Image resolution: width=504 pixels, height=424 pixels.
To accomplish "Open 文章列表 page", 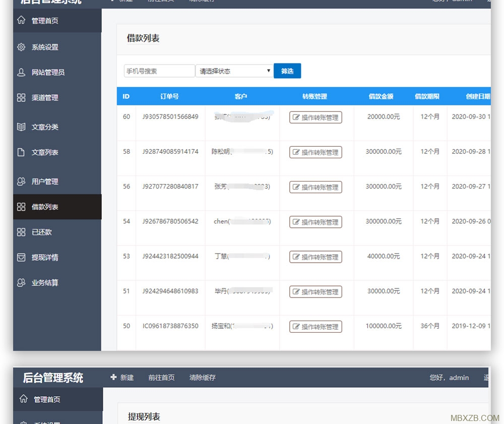I will click(57, 152).
